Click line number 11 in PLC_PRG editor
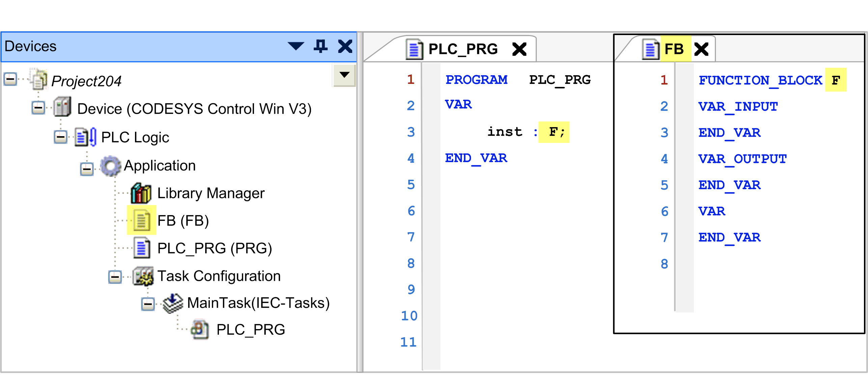Viewport: 868px width, 387px height. tap(409, 342)
